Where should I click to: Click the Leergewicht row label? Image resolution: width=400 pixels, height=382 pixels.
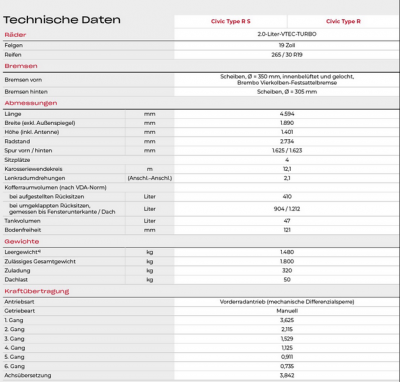coord(23,252)
